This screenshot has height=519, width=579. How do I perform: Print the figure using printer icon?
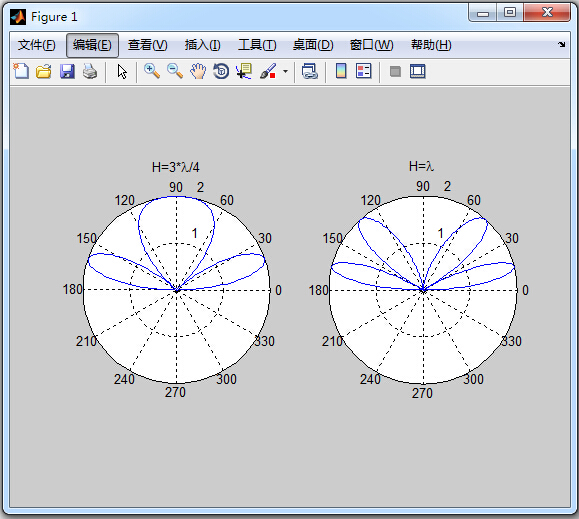(90, 71)
